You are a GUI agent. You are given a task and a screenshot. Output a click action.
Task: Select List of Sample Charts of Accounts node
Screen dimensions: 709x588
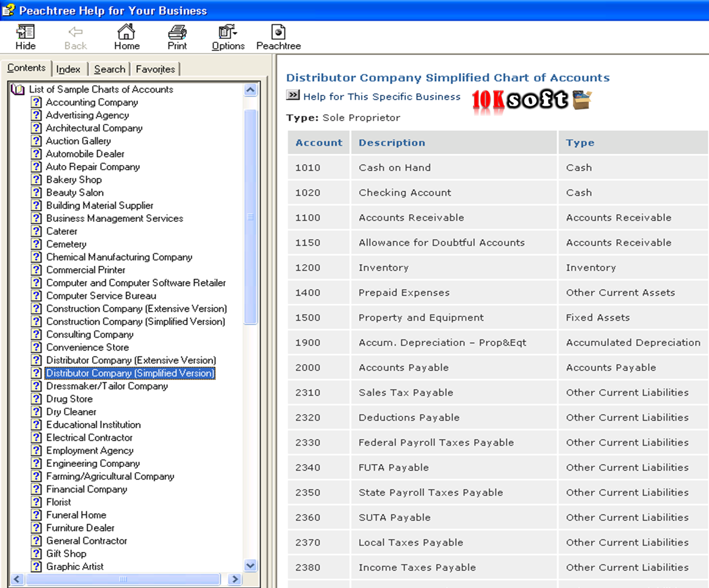[x=101, y=89]
